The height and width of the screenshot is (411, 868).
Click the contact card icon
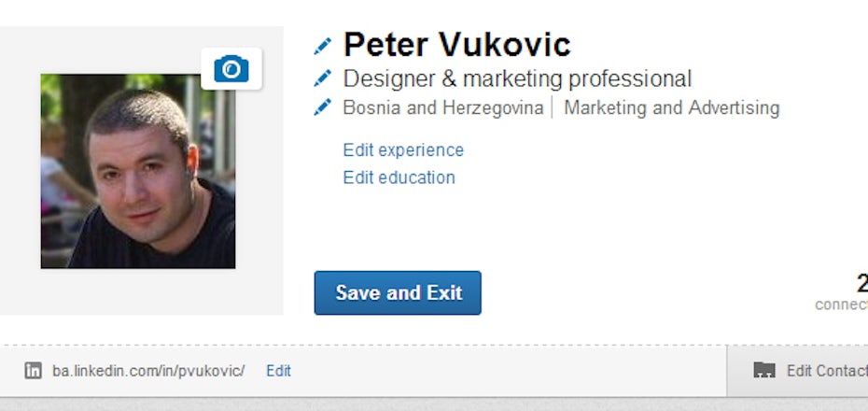click(x=764, y=371)
